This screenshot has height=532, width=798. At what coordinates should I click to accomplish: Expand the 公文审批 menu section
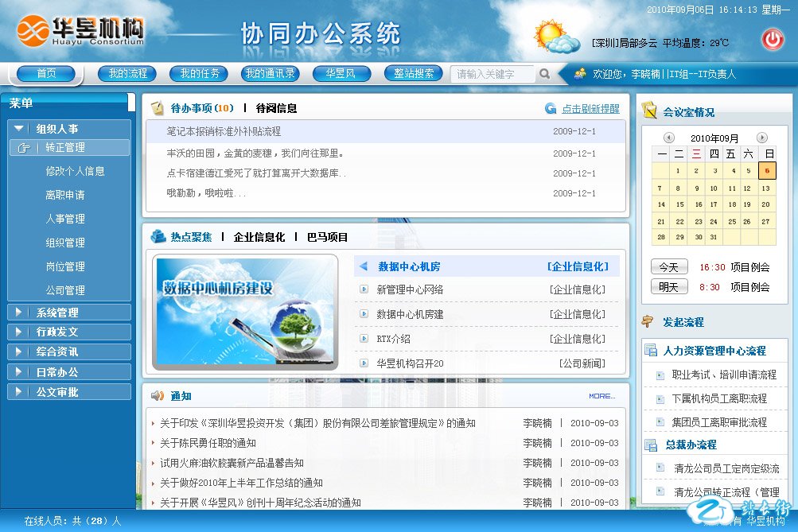20,392
